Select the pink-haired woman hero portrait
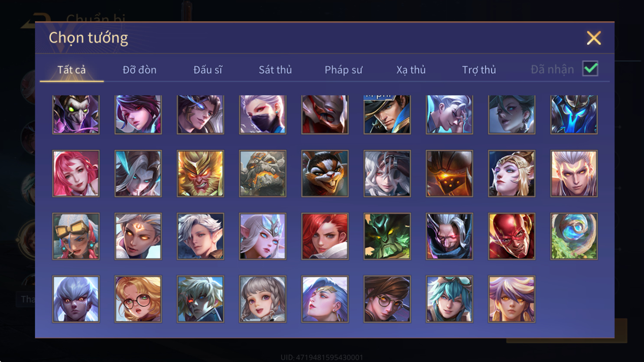 pyautogui.click(x=76, y=173)
